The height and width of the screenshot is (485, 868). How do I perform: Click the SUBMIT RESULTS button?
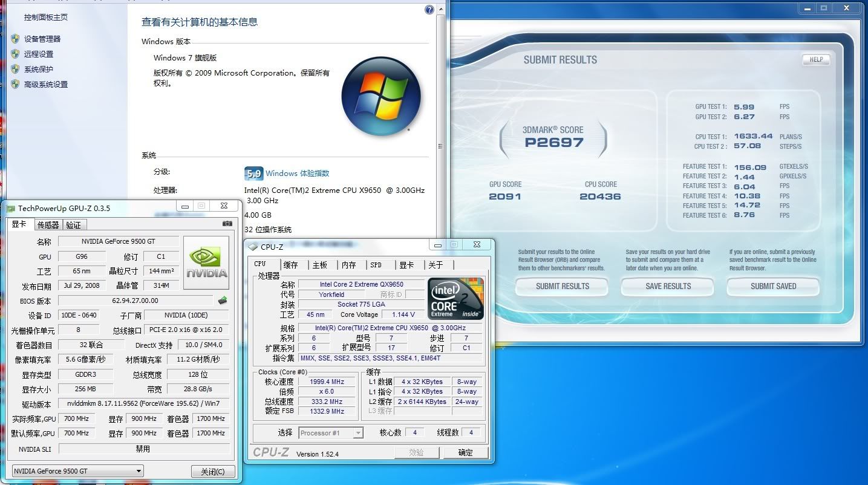[x=562, y=286]
